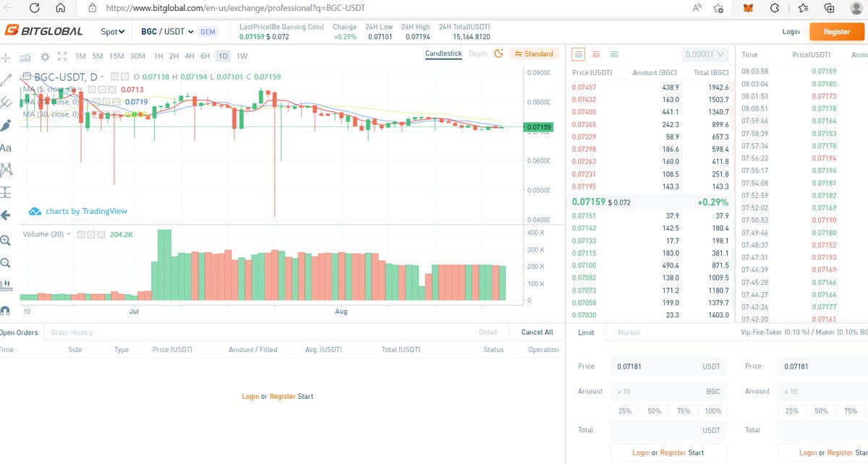Image resolution: width=868 pixels, height=464 pixels.
Task: Click the browser home icon
Action: coord(61,8)
